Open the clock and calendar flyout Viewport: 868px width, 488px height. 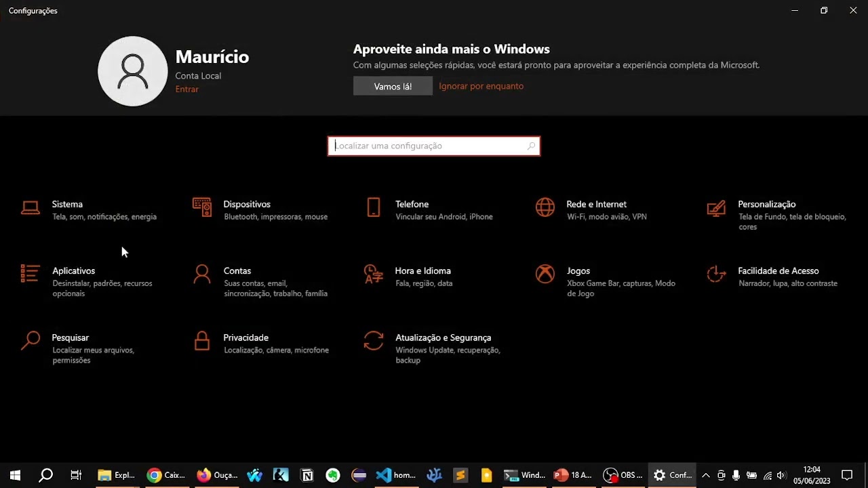812,475
